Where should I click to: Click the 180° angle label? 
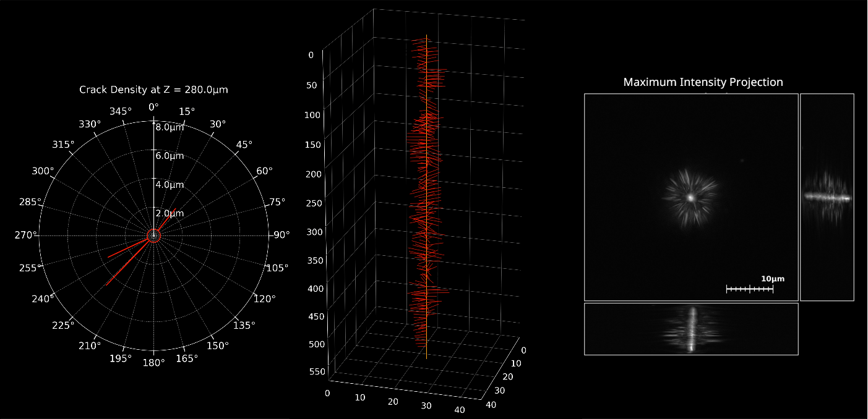(x=153, y=363)
